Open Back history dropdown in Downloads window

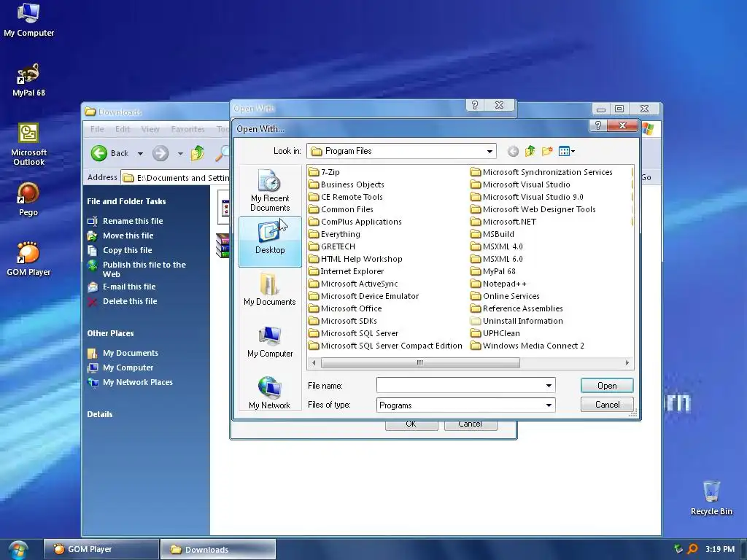tap(140, 153)
